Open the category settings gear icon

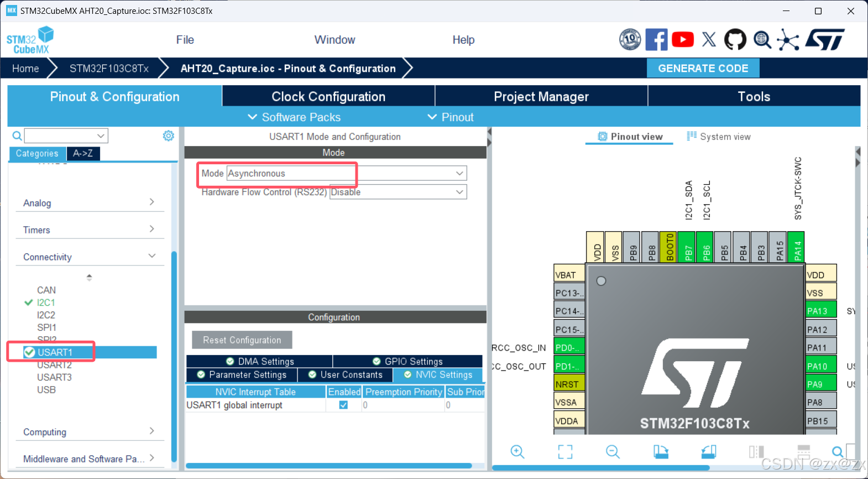(169, 136)
